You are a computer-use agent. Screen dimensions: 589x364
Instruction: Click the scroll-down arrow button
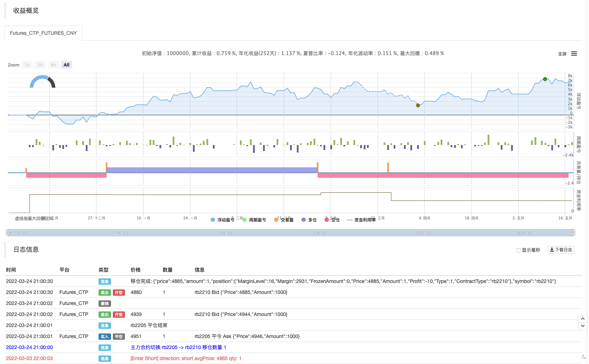pos(583,326)
